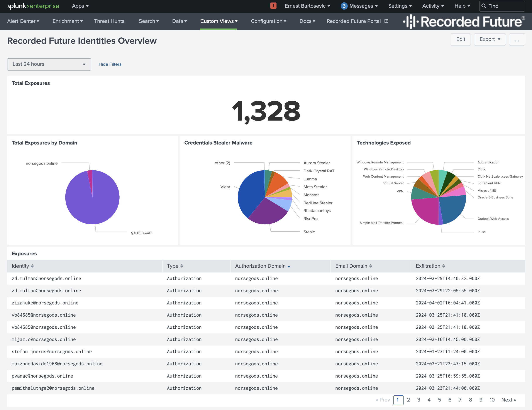Click the Recorded Future logo
The width and height of the screenshot is (532, 410).
[464, 21]
